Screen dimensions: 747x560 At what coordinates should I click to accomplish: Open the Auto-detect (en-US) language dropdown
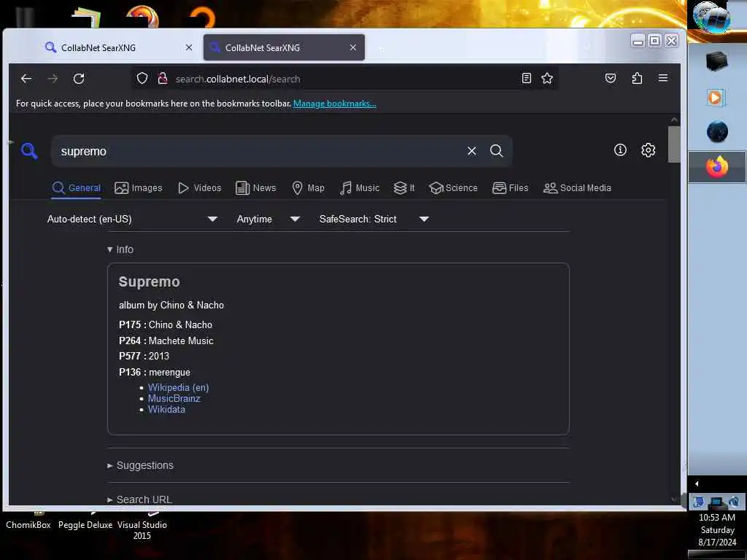133,219
